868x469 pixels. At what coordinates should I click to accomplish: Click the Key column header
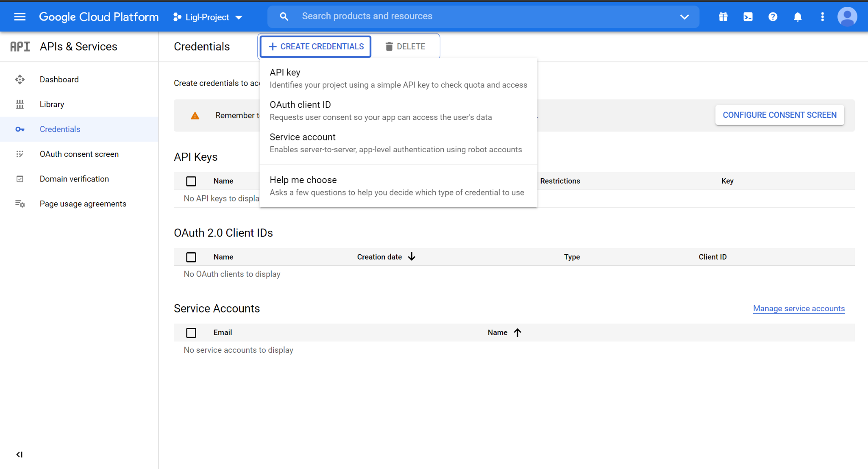(x=727, y=181)
